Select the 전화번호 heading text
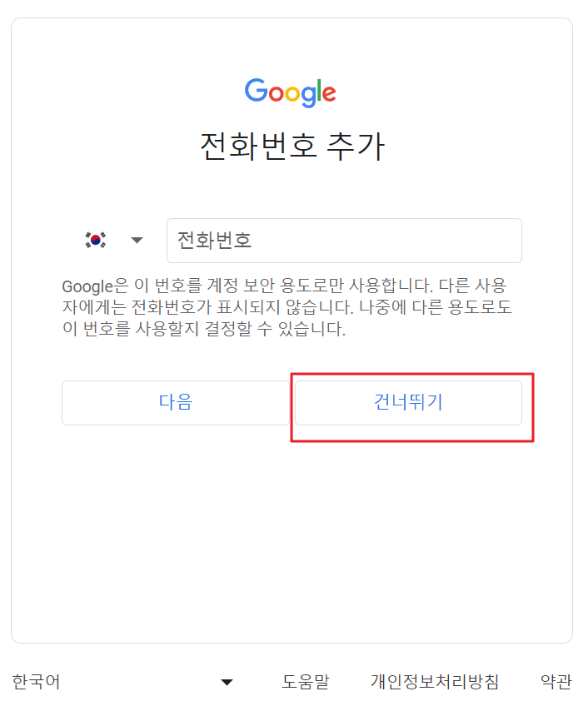 click(290, 146)
